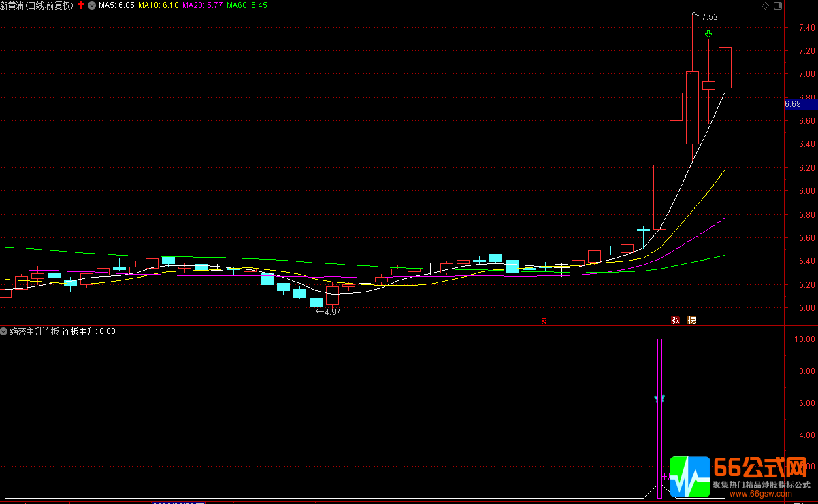
Task: Select the MA10: 6.18 label
Action: coord(158,5)
